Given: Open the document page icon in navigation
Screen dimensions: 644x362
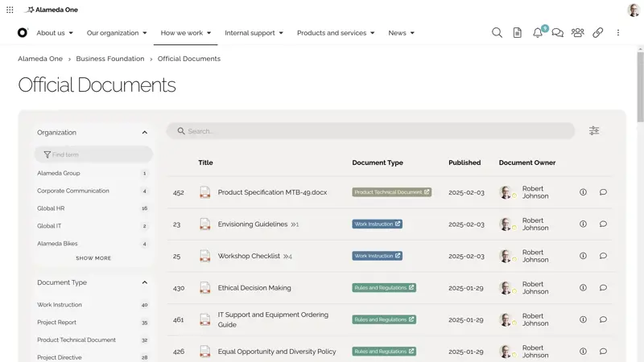Looking at the screenshot, I should 517,32.
